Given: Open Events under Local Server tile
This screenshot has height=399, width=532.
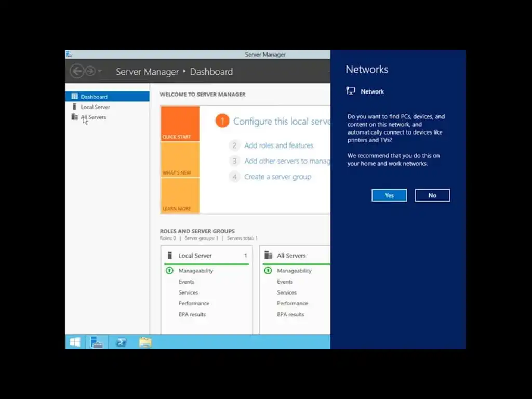Looking at the screenshot, I should tap(187, 282).
